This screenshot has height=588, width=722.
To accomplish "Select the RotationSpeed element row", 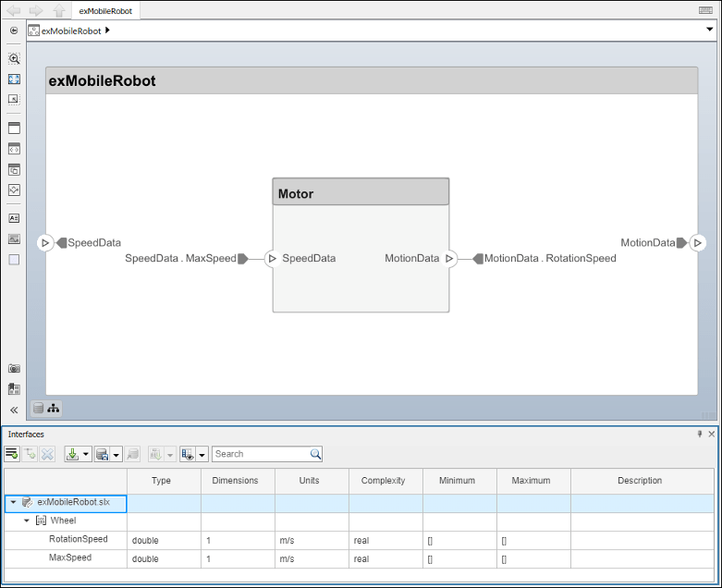I will point(360,540).
